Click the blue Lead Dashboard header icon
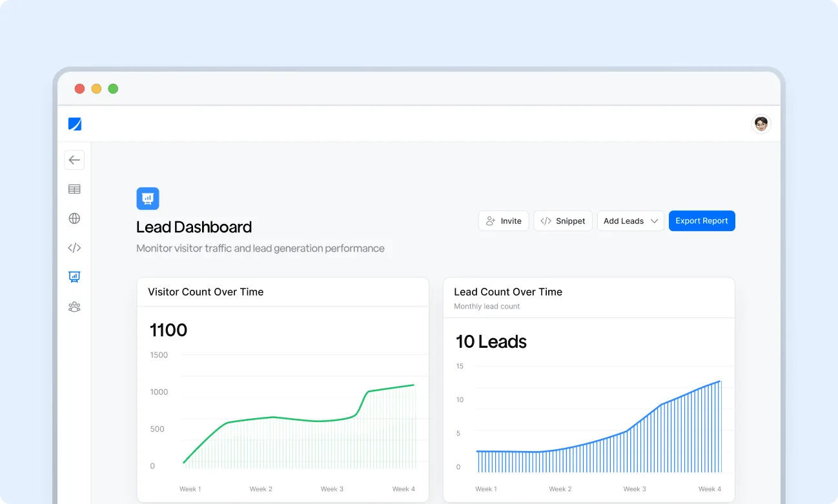This screenshot has height=504, width=838. [148, 199]
